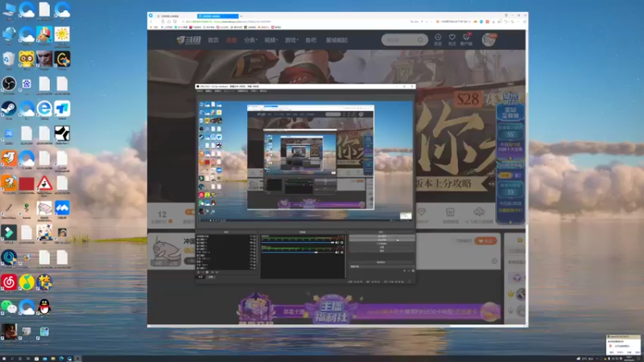The height and width of the screenshot is (362, 644).
Task: Open the 全站宝箱 side widget
Action: click(510, 113)
